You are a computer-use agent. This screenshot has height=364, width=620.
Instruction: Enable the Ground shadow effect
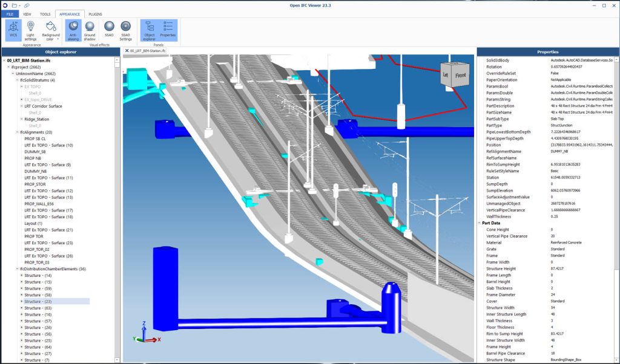tap(90, 30)
